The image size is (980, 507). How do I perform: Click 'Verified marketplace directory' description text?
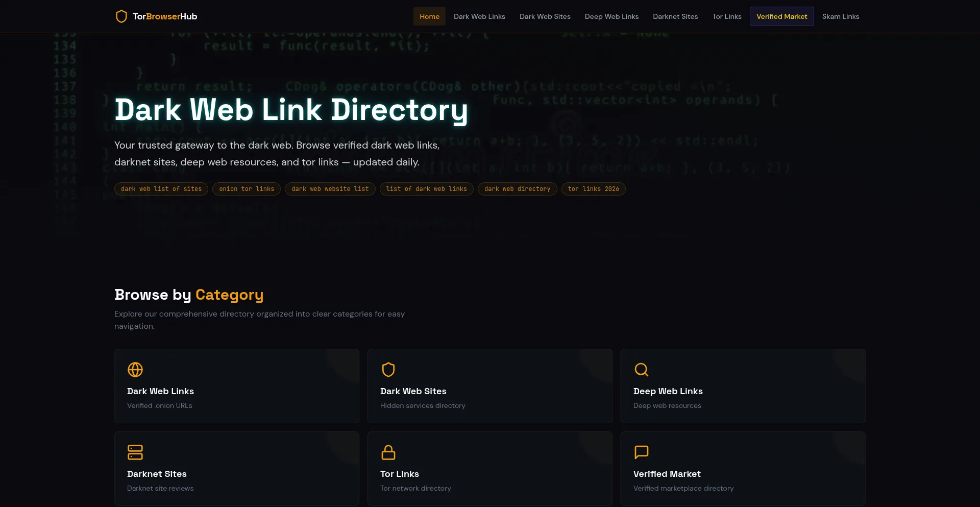point(683,488)
